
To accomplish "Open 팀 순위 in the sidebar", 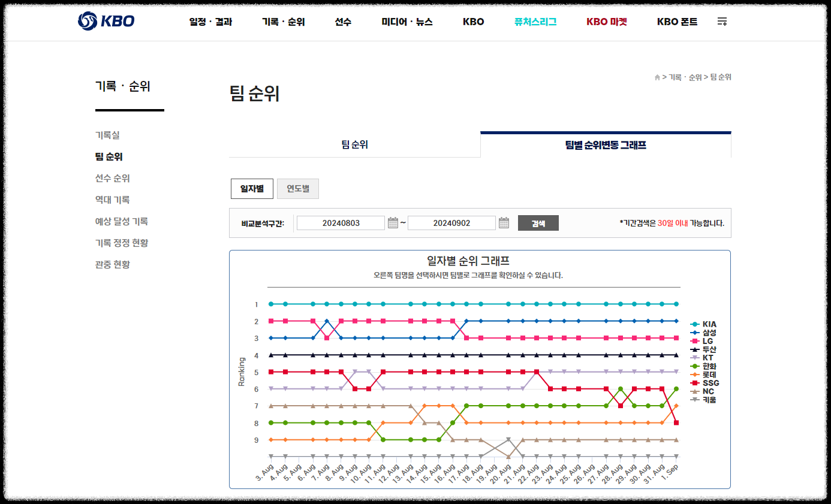I will click(x=109, y=157).
